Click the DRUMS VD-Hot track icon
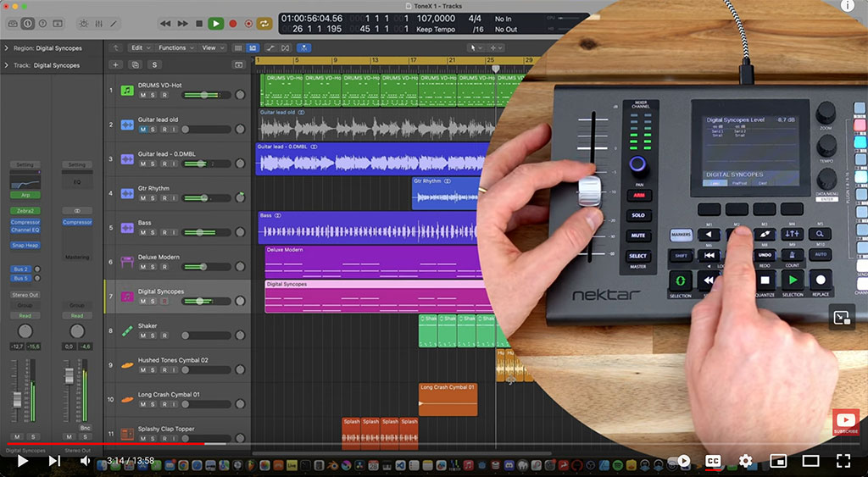The width and height of the screenshot is (868, 477). (127, 90)
